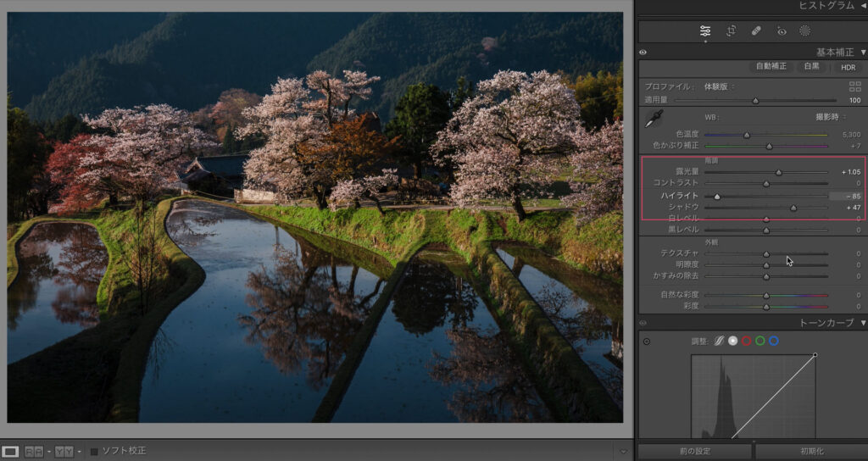
Task: Select the Edit sliders tool icon
Action: [x=705, y=31]
